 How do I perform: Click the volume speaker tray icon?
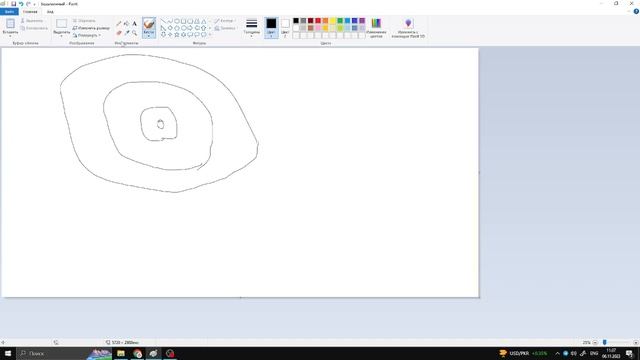coord(574,353)
